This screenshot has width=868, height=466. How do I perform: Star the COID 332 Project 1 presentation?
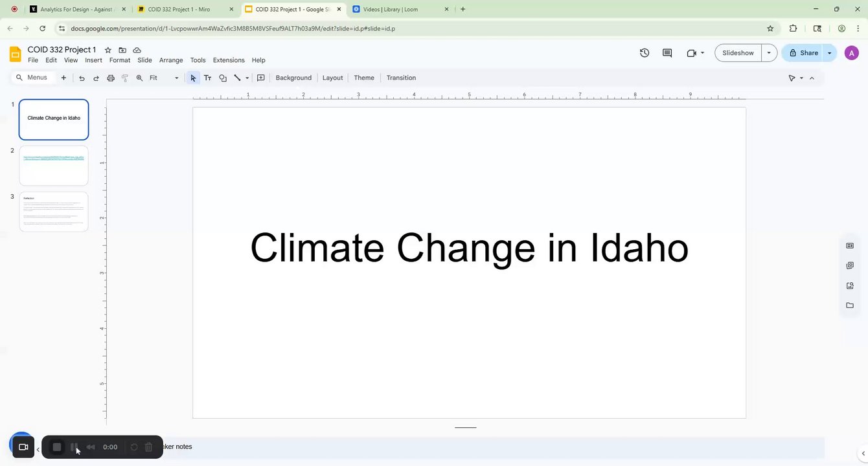tap(108, 50)
